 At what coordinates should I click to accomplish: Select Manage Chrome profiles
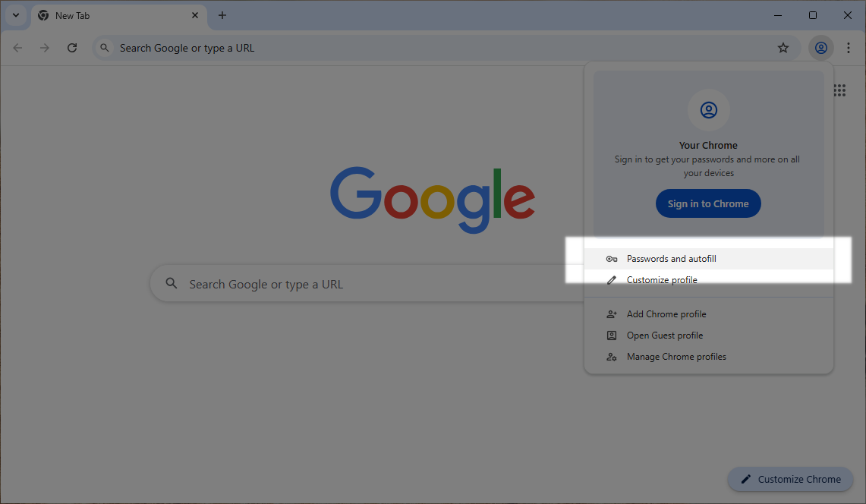(x=709, y=357)
